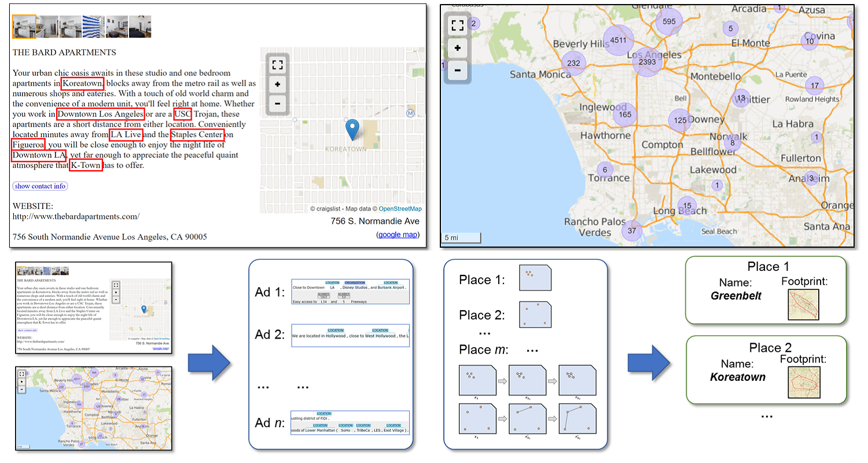Zoom in on the large Los Angeles cluster map
This screenshot has height=463, width=868.
pyautogui.click(x=458, y=48)
